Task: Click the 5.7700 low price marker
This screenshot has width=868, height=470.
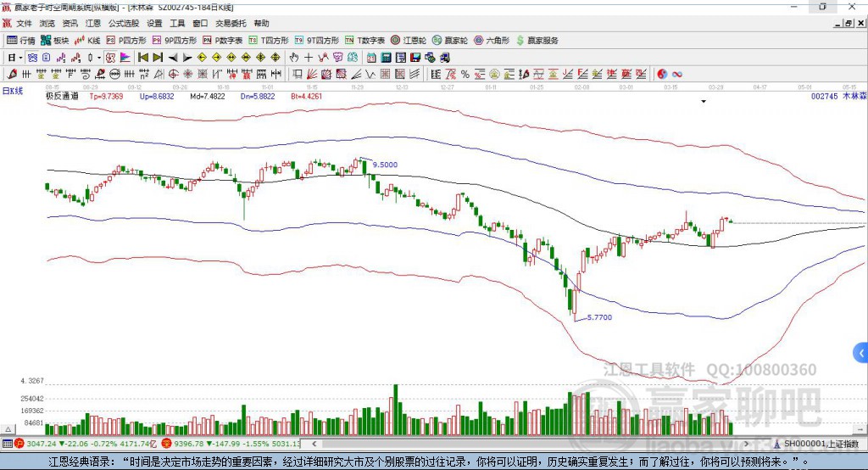Action: [x=599, y=317]
